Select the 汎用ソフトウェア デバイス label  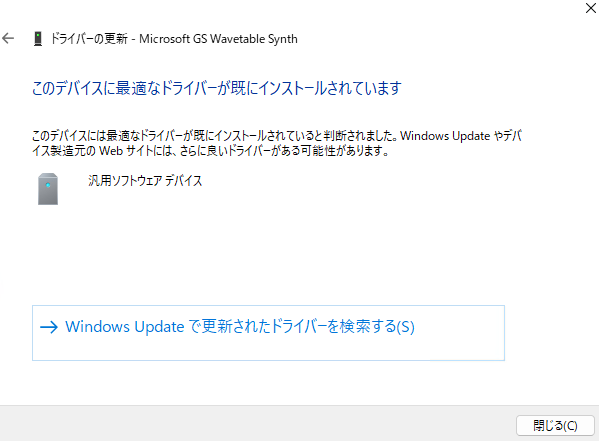[x=145, y=180]
